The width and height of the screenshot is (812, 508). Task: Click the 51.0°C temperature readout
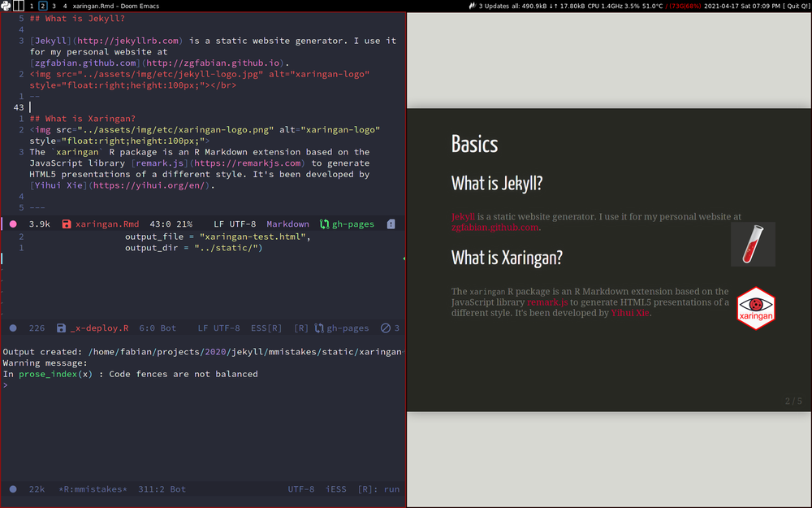click(653, 6)
